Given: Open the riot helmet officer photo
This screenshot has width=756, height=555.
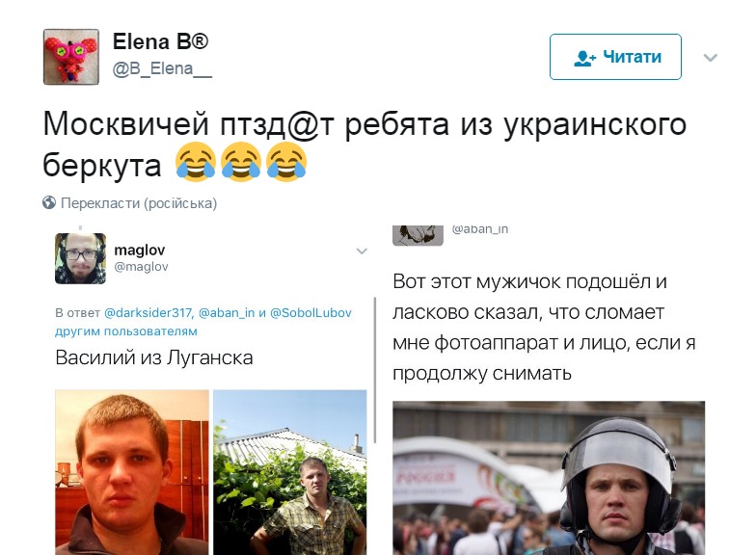Looking at the screenshot, I should pos(549,478).
